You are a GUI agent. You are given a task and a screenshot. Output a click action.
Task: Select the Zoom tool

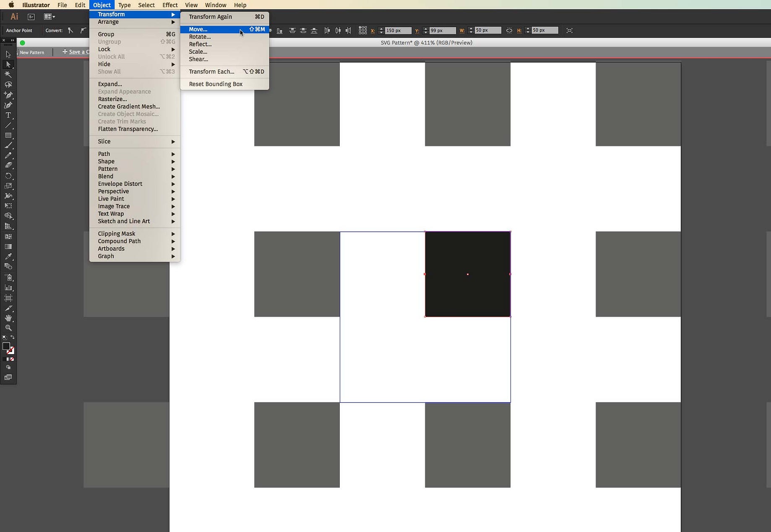tap(8, 328)
